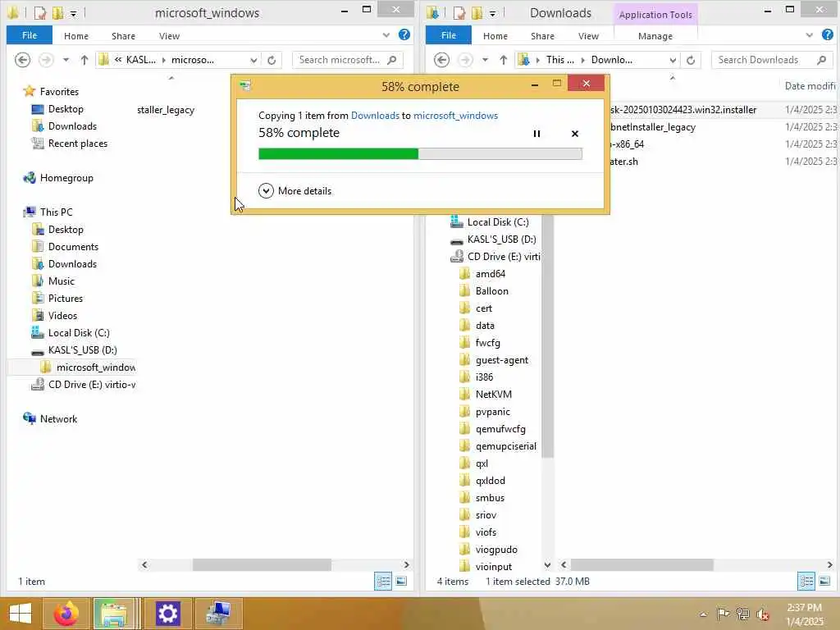Click the Search microsoft... box
This screenshot has width=840, height=630.
(347, 60)
